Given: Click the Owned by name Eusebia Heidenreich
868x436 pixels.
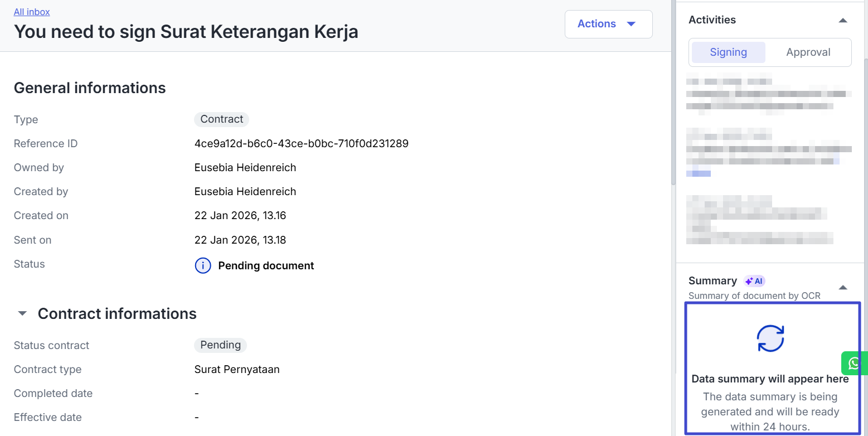Looking at the screenshot, I should (245, 168).
